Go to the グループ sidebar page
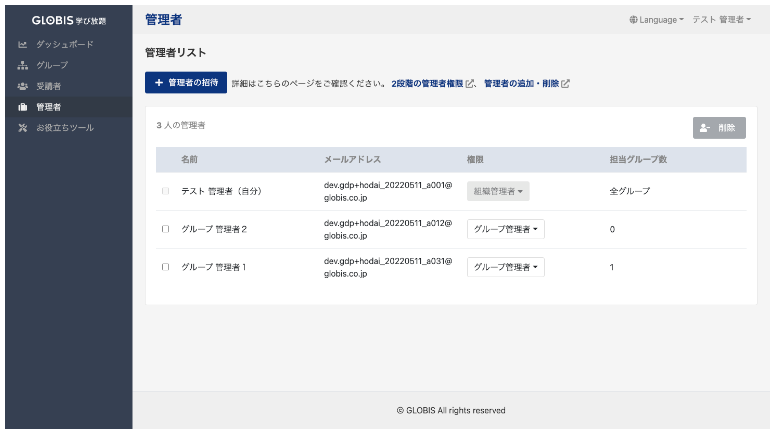The image size is (777, 431). 52,65
